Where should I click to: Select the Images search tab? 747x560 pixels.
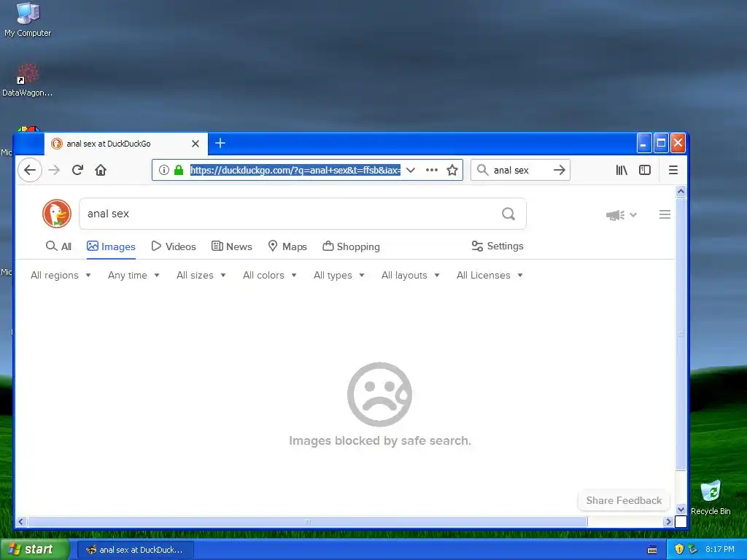[111, 246]
